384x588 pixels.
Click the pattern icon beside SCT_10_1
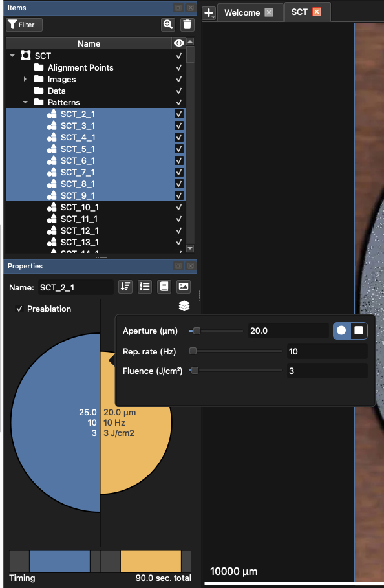coord(52,207)
